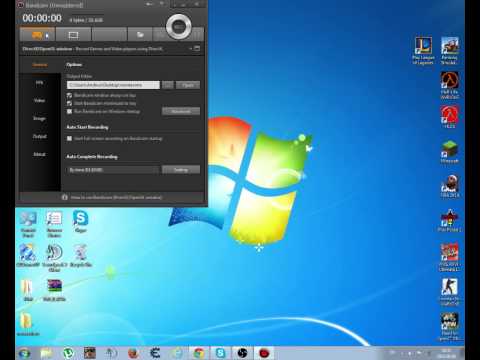This screenshot has height=360, width=480.
Task: Open the Advanced options button
Action: tap(181, 111)
